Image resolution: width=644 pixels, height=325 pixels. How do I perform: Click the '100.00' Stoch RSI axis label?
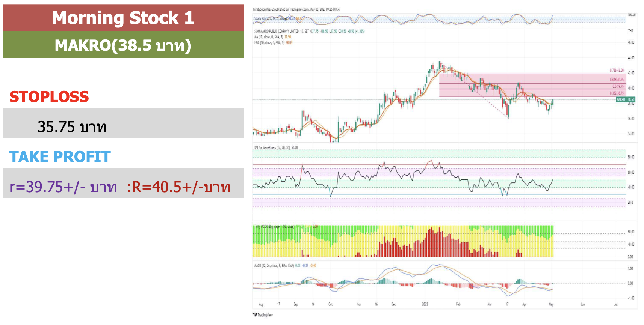point(632,15)
